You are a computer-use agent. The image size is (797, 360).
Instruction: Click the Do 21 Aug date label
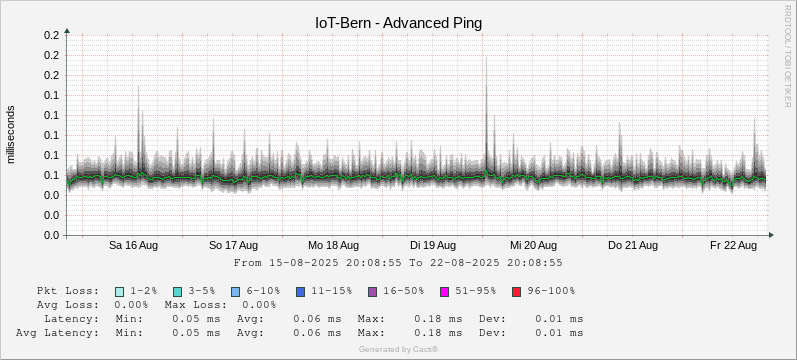click(633, 246)
